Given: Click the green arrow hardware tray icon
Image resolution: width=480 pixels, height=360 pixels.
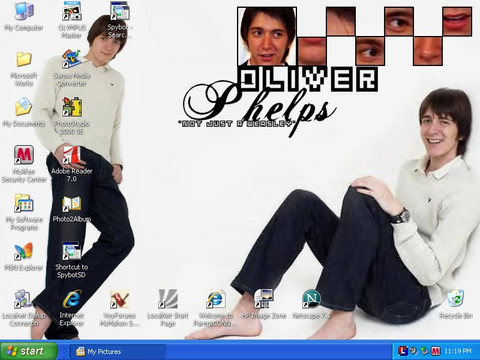Looking at the screenshot, I should tap(424, 351).
